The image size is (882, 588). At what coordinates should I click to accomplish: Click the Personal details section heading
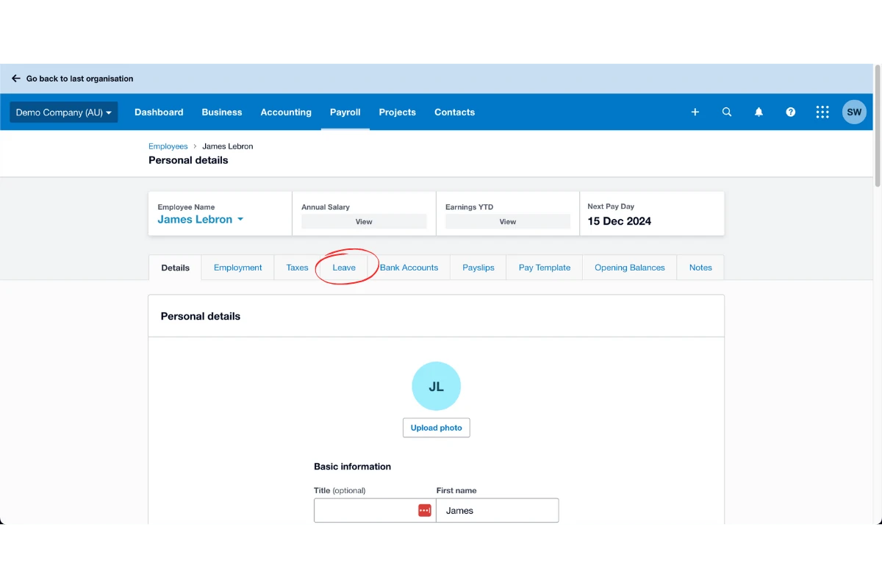201,316
